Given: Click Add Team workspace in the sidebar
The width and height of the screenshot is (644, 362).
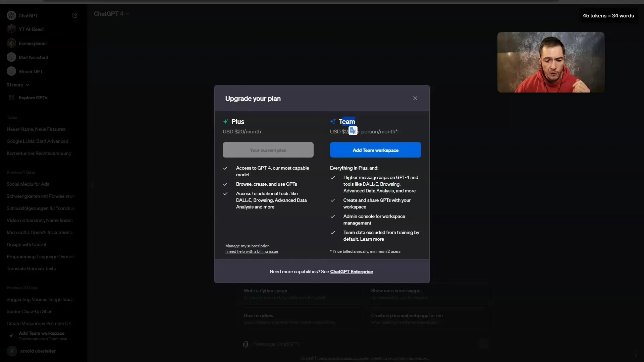Looking at the screenshot, I should click(x=42, y=336).
